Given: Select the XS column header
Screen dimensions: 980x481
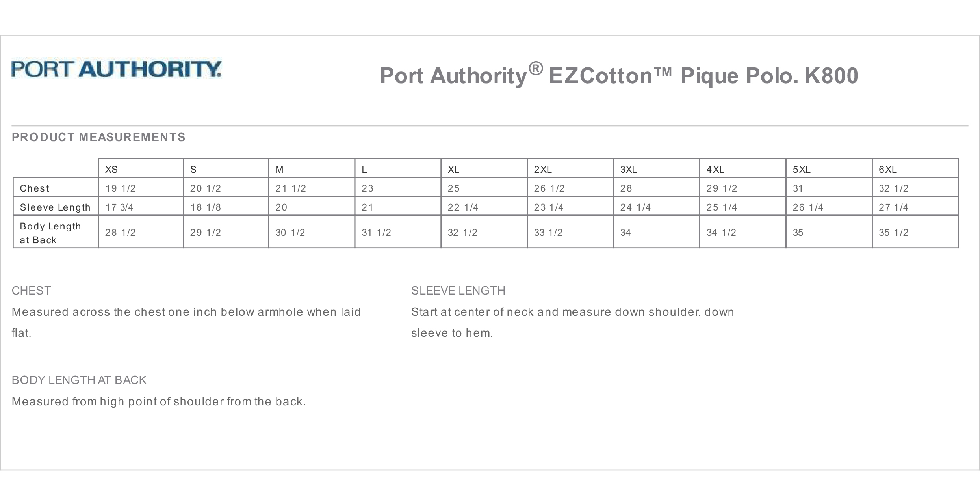Looking at the screenshot, I should click(111, 170).
